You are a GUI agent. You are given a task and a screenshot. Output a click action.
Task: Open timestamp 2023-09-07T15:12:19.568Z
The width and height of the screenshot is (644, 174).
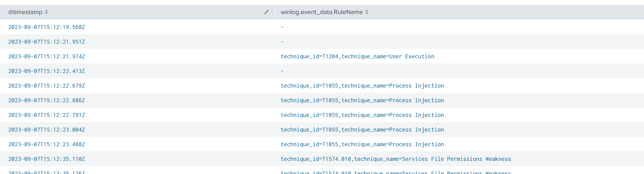47,27
